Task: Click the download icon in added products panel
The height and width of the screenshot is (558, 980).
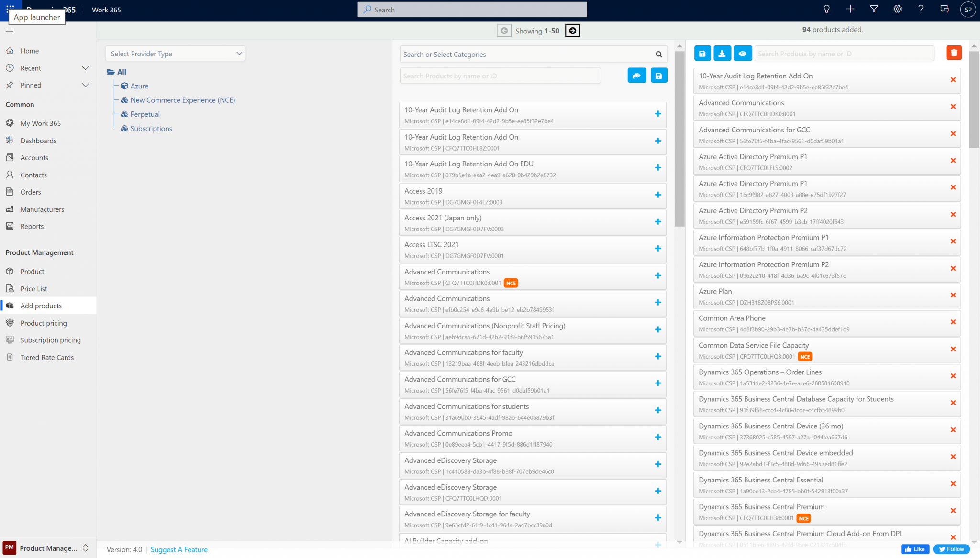Action: coord(722,54)
